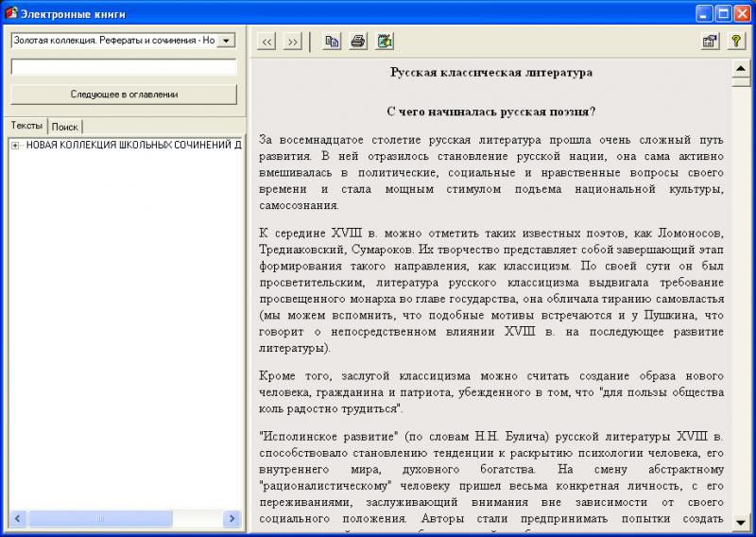Click the text pane scroll up arrow
The image size is (756, 537).
741,68
